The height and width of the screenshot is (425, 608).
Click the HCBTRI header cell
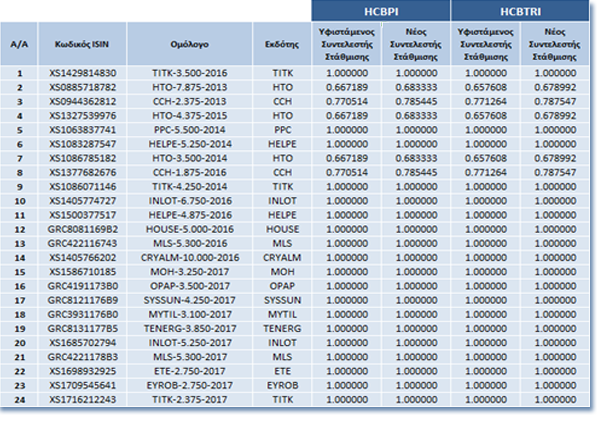click(523, 10)
